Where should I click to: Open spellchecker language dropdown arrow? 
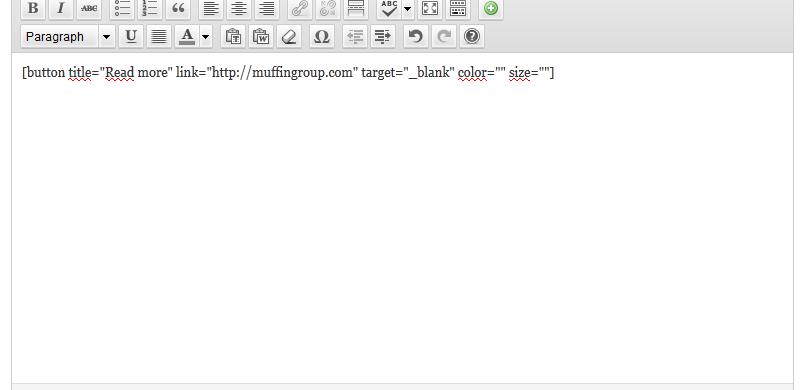(x=408, y=9)
